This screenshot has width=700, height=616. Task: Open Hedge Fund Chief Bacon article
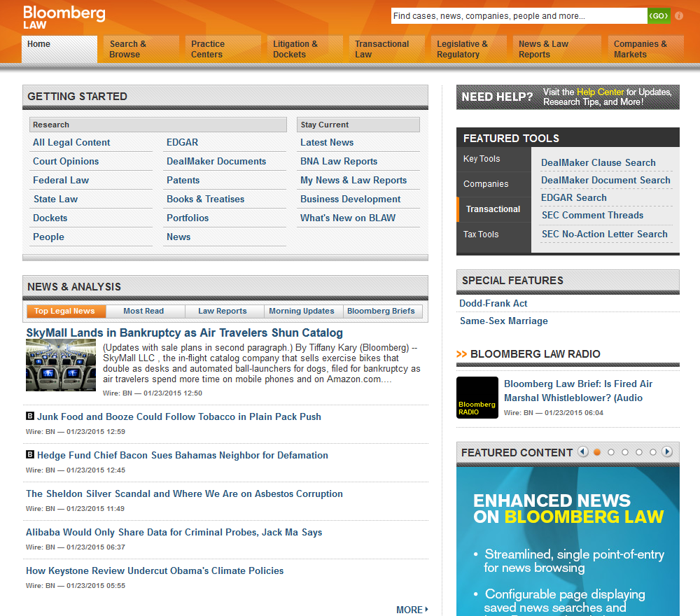182,455
